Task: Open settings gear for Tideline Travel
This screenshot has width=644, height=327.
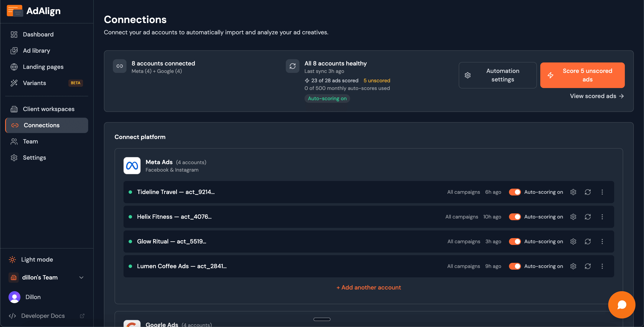Action: coord(573,192)
